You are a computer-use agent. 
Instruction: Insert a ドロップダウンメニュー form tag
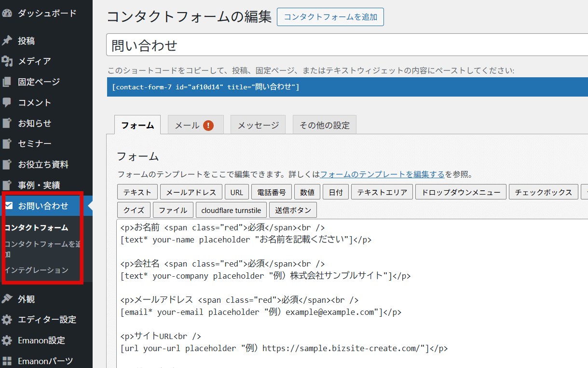click(461, 192)
